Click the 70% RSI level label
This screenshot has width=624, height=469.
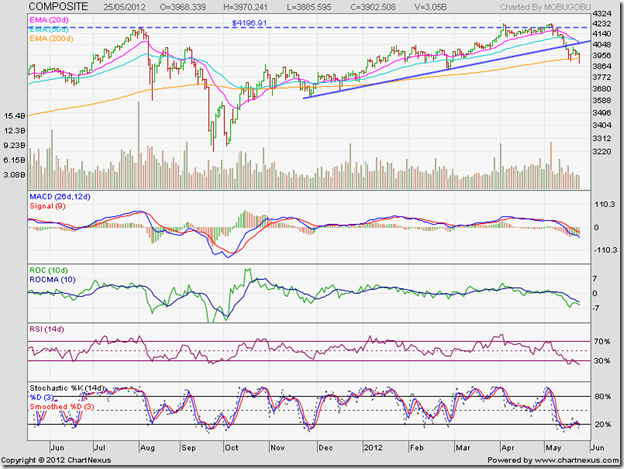602,341
